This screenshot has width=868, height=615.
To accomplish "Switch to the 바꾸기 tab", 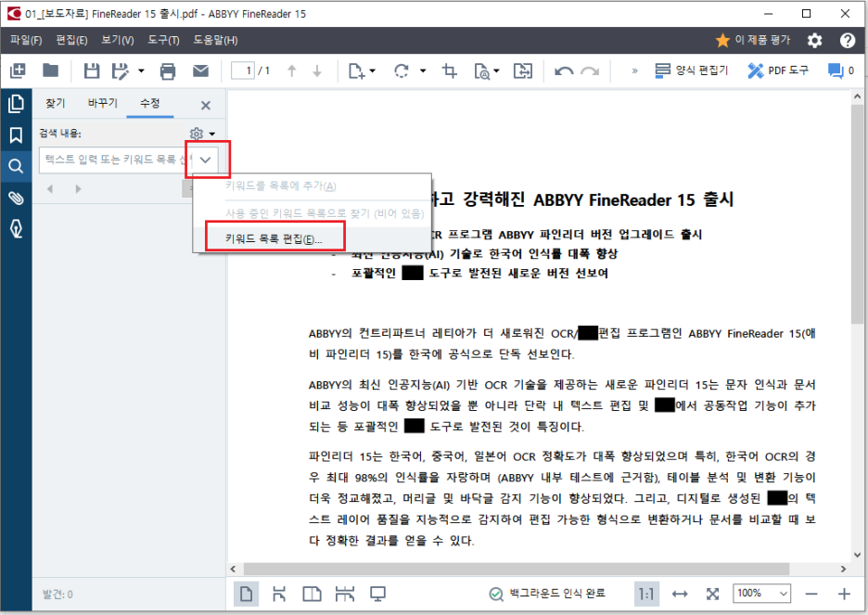I will pos(103,104).
